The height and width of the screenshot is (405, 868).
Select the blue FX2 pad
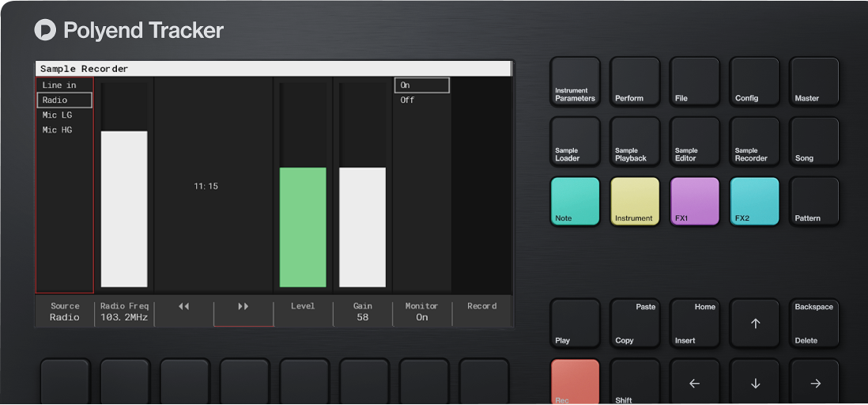(754, 201)
